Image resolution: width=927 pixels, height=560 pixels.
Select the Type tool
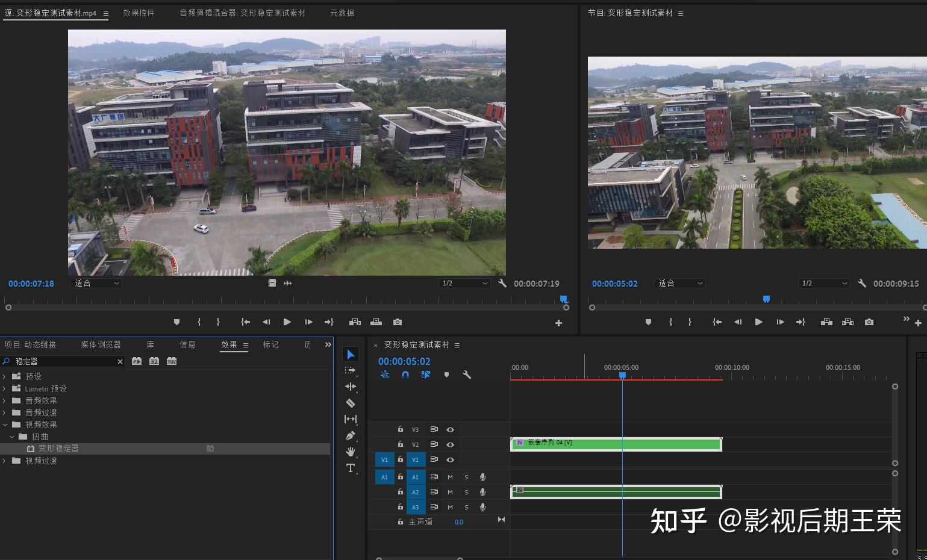coord(351,468)
